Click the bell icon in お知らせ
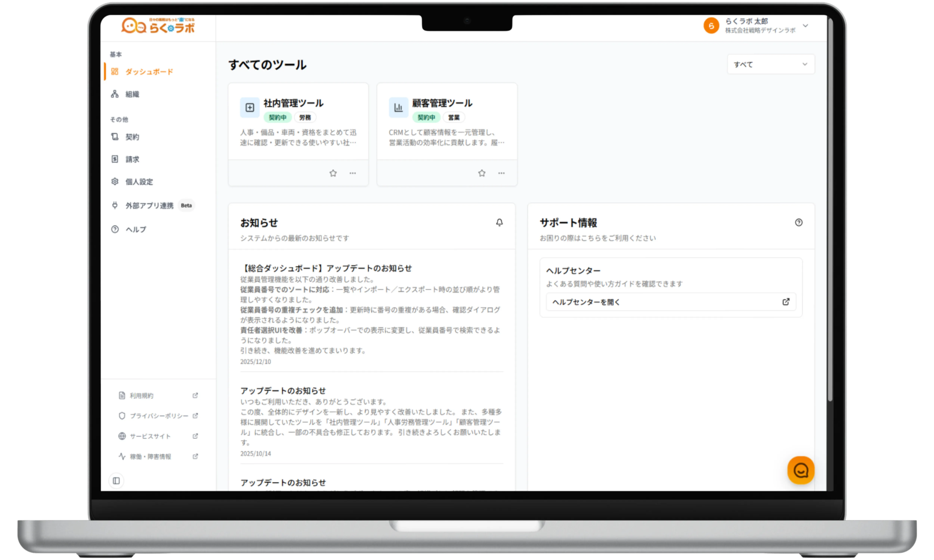Viewport: 934px width, 560px height. click(500, 223)
